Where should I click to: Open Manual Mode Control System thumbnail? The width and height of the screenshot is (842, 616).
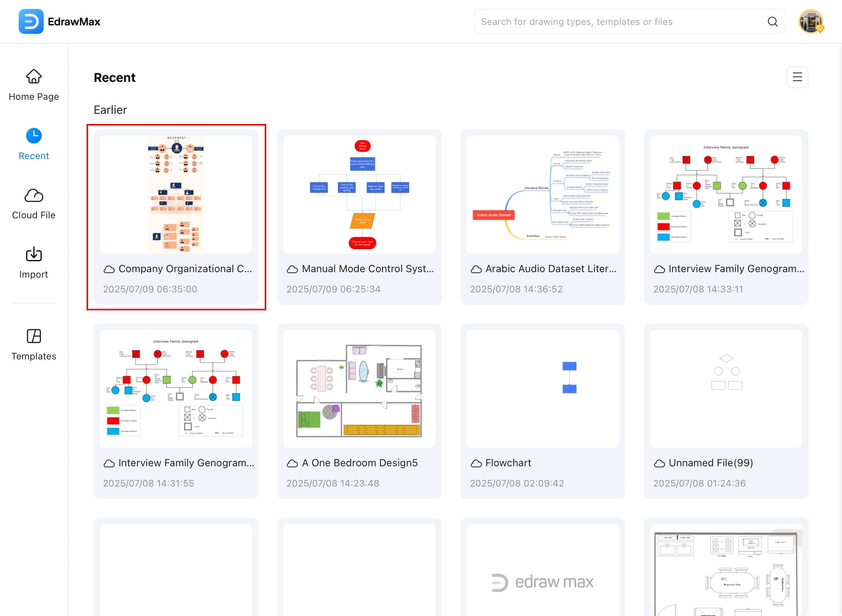click(x=359, y=195)
